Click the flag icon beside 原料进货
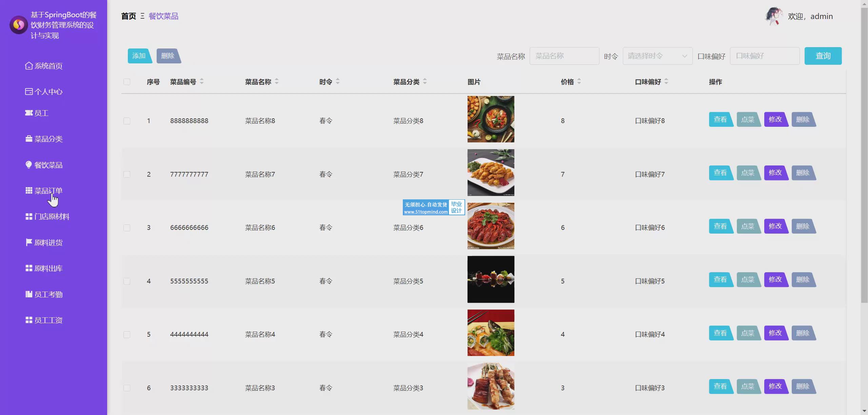Image resolution: width=868 pixels, height=415 pixels. pos(29,242)
